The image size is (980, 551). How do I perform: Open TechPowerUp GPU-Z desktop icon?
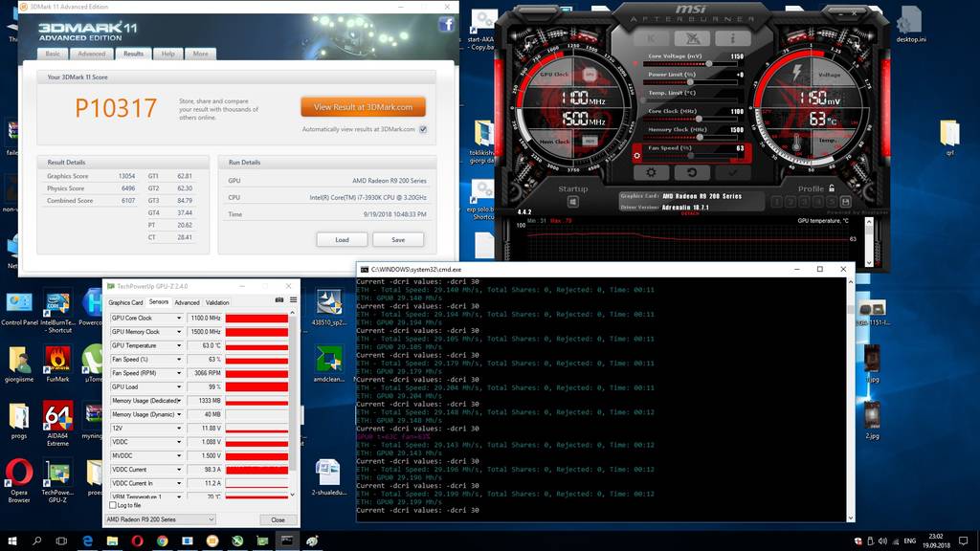57,480
